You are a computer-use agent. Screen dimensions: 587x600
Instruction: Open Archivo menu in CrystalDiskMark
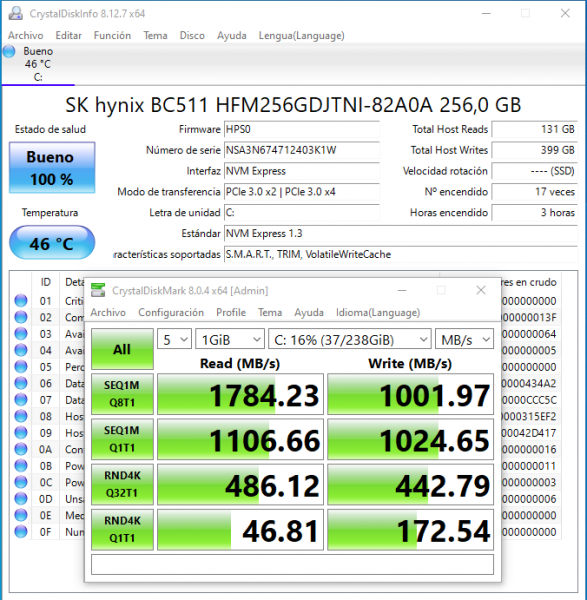[x=108, y=313]
